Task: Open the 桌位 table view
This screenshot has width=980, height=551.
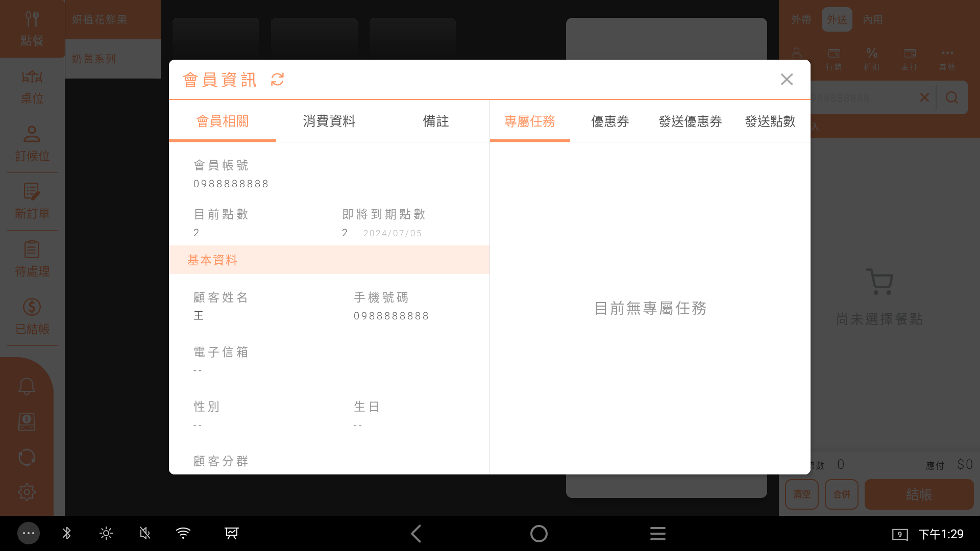Action: (32, 87)
